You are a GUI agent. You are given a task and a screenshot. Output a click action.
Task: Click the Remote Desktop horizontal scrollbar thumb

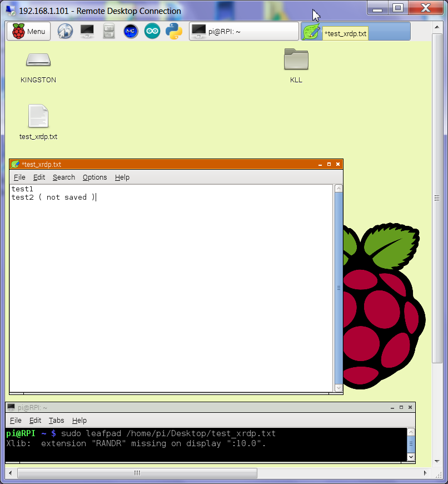[x=137, y=473]
